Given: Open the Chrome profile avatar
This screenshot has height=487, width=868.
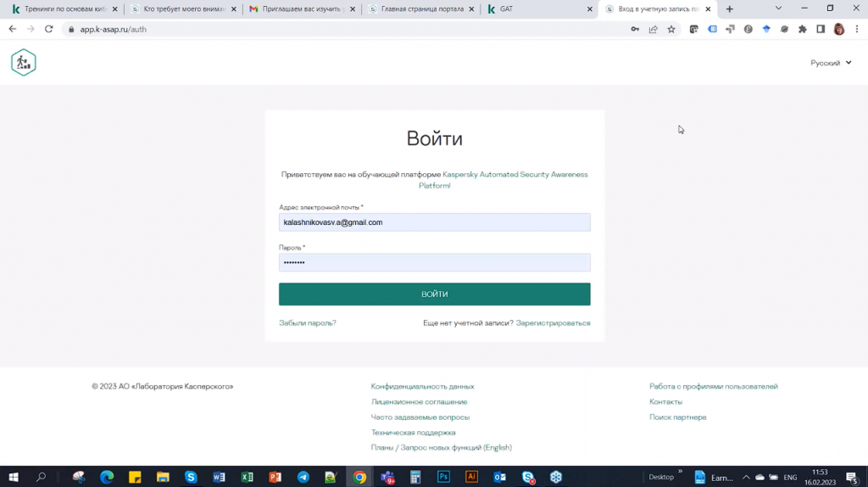Looking at the screenshot, I should pos(839,30).
